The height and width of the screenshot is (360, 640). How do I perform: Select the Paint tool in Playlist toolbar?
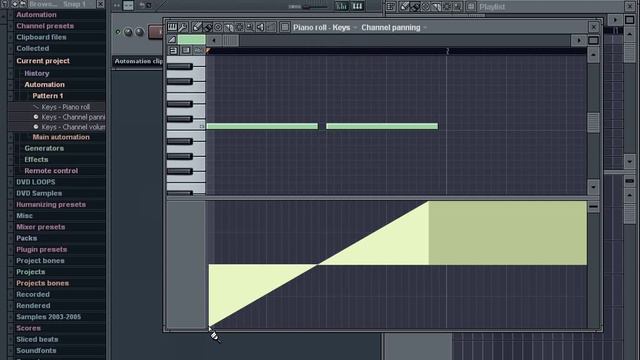[x=415, y=7]
